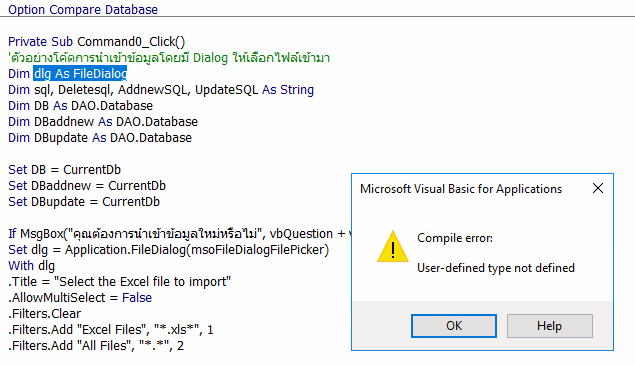The height and width of the screenshot is (365, 635).
Task: Close the Microsoft Visual Basic for Applications dialog
Action: click(598, 188)
